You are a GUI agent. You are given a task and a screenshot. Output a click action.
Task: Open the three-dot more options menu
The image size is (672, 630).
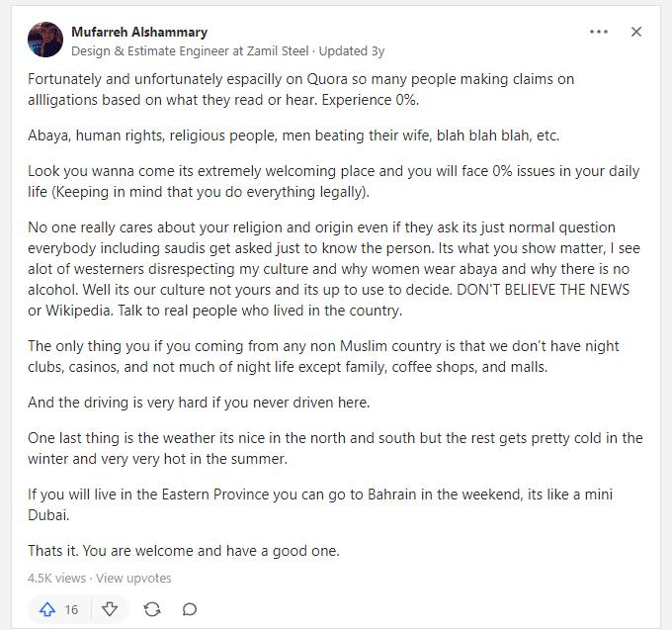pyautogui.click(x=599, y=32)
